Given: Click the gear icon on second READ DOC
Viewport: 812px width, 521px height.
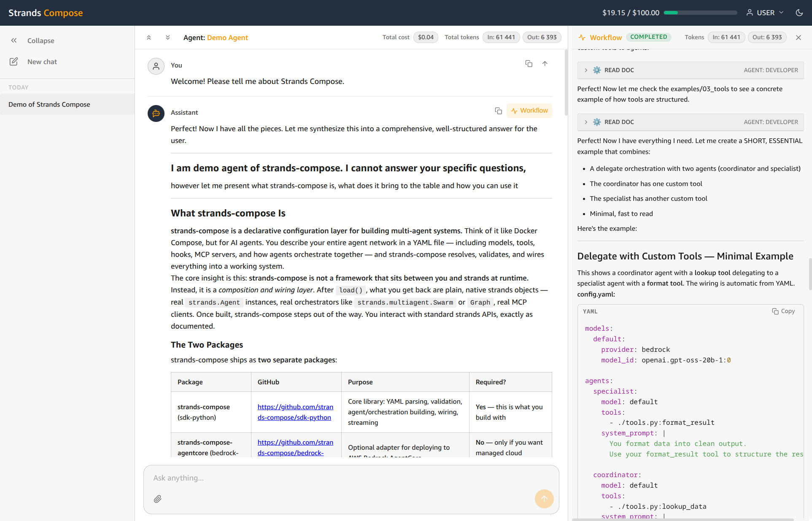Looking at the screenshot, I should 597,122.
